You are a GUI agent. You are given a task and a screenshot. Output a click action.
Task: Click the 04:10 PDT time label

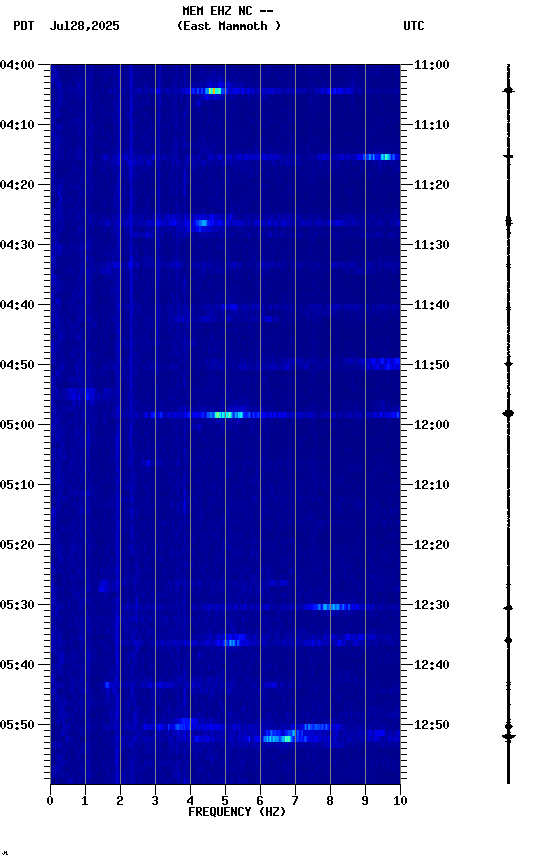coord(17,125)
